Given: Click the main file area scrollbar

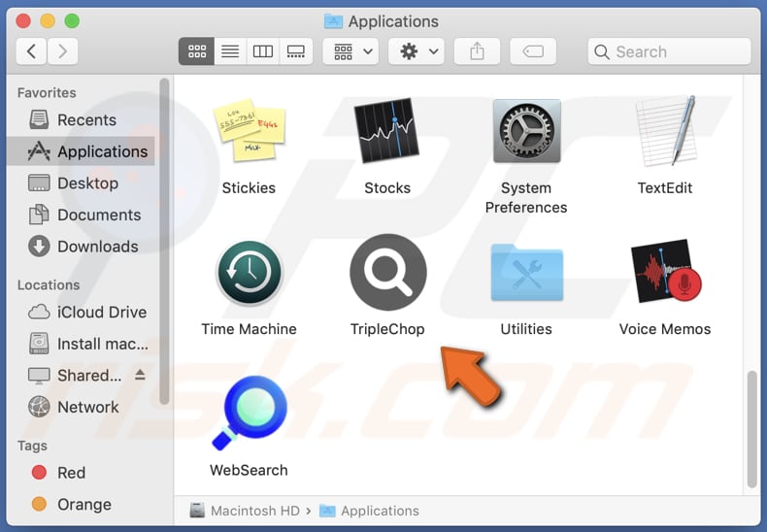Looking at the screenshot, I should click(x=752, y=429).
